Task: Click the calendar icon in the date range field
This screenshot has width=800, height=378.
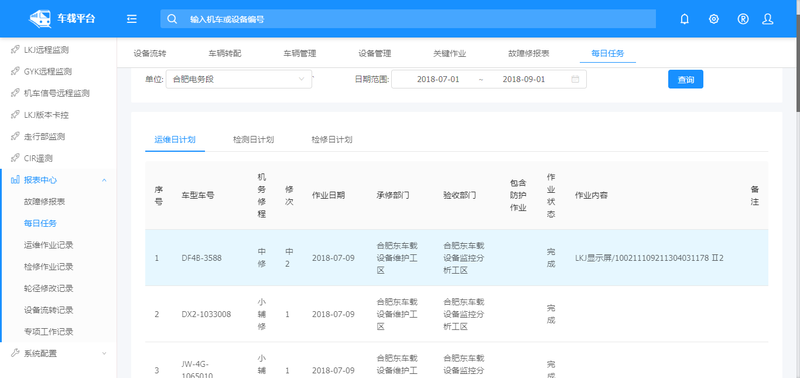Action: coord(575,79)
